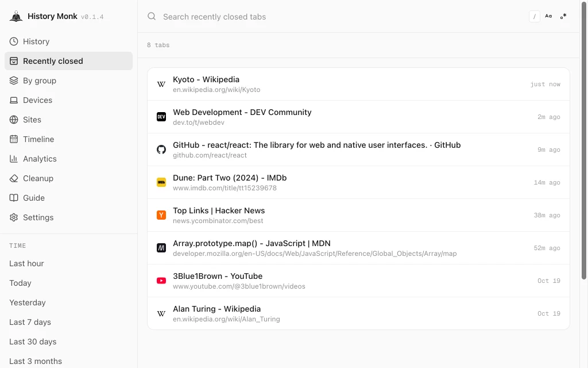Click the vertical scrollbar thumb
The image size is (588, 368).
(584, 140)
